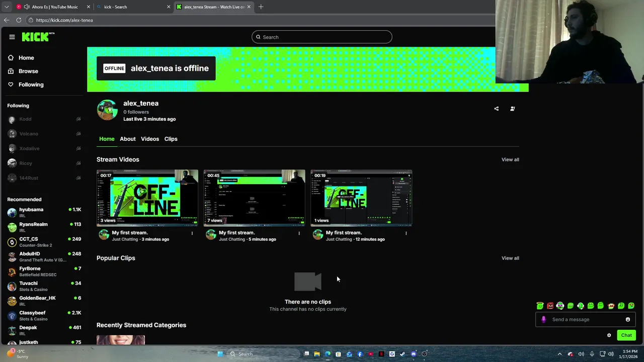Click the Tuvachi channel avatar
Viewport: 644px width, 362px height.
coord(12,286)
